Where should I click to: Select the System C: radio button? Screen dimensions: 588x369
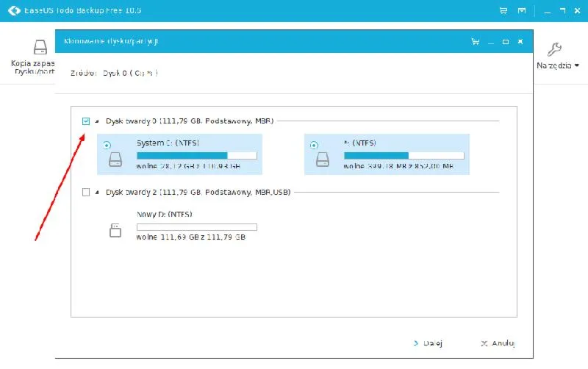click(107, 145)
